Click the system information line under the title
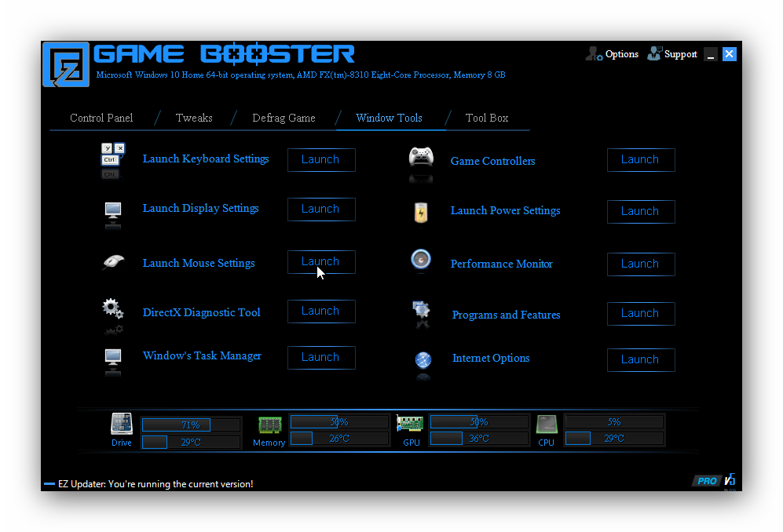 301,75
